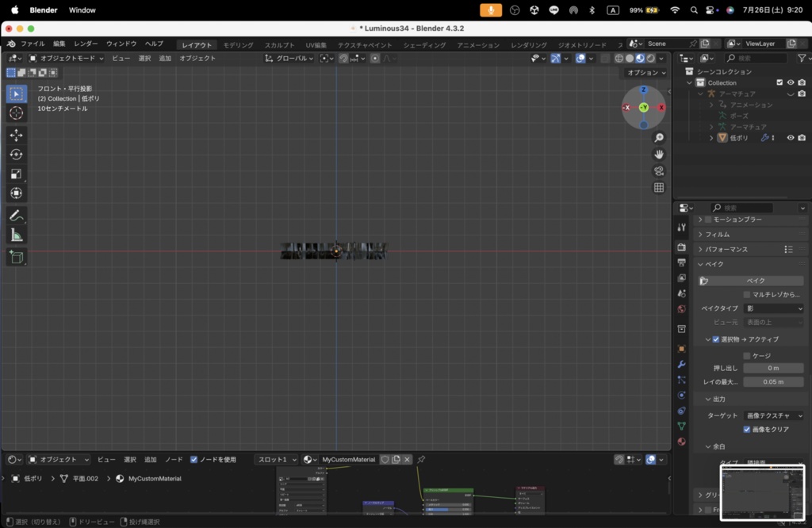The width and height of the screenshot is (812, 528).
Task: Open the ターゲット dropdown showing 画像テクスチャ
Action: [x=774, y=415]
